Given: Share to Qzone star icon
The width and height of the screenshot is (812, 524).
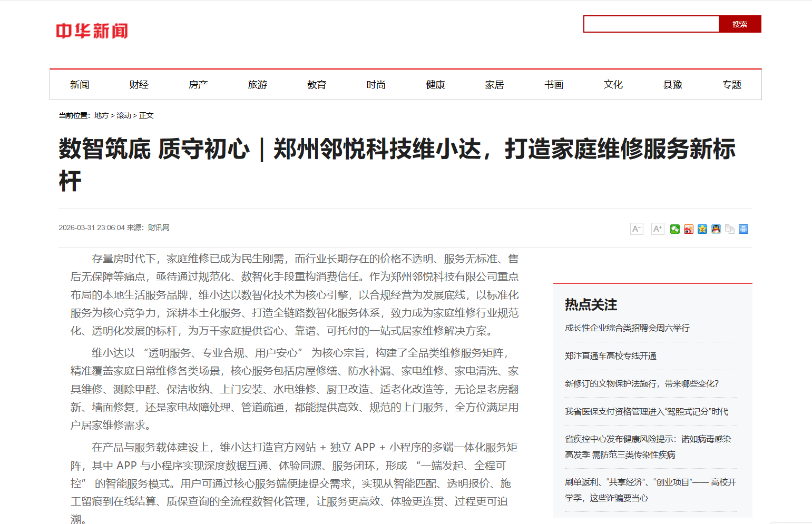Looking at the screenshot, I should (702, 229).
